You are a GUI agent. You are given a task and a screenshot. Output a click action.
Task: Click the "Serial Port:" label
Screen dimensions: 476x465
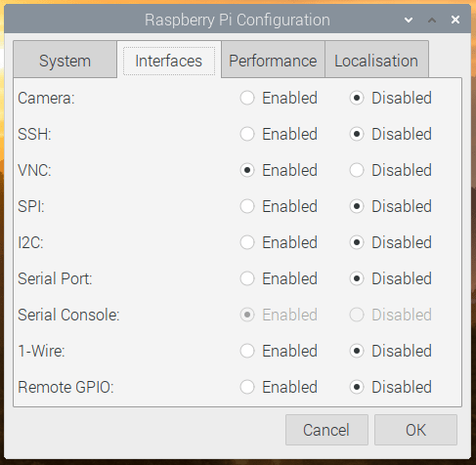point(55,278)
